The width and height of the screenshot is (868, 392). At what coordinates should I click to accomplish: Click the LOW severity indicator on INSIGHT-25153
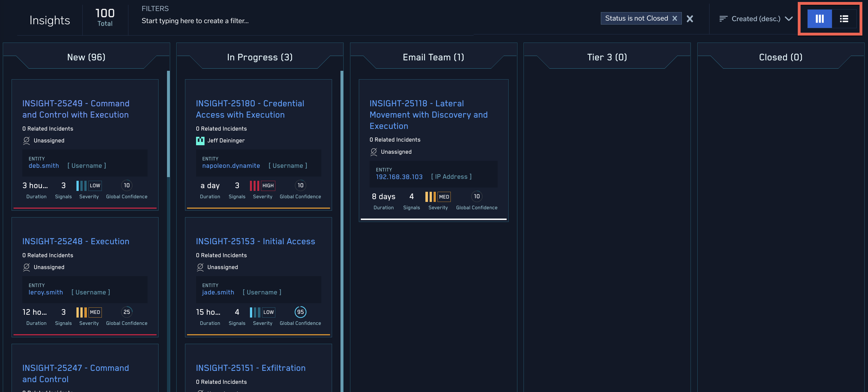click(x=255, y=312)
